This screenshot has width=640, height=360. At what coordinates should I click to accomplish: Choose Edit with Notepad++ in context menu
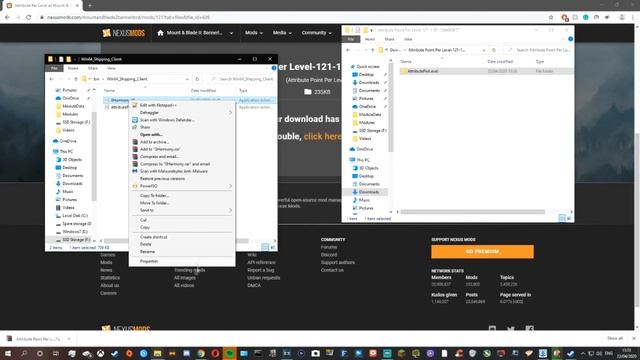158,105
